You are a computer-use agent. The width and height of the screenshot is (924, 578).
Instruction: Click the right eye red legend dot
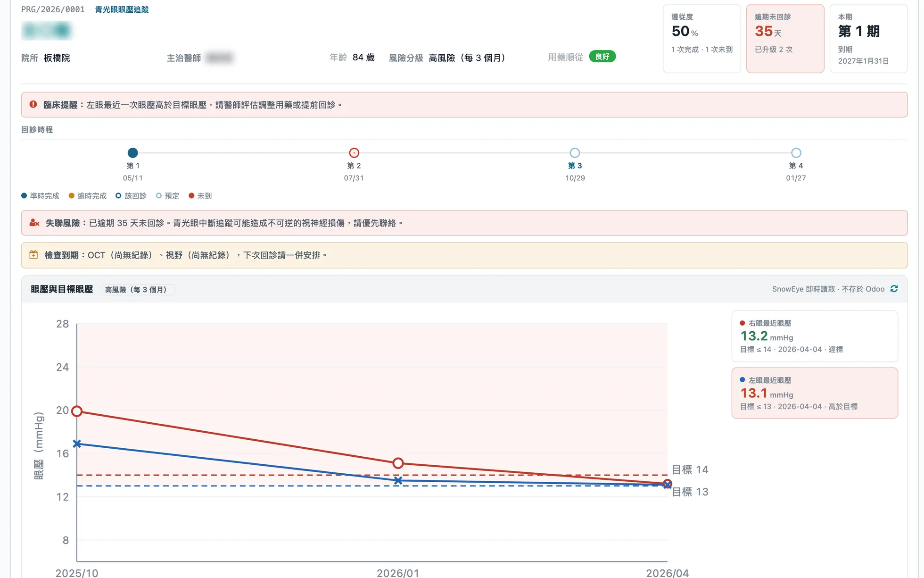(x=742, y=323)
